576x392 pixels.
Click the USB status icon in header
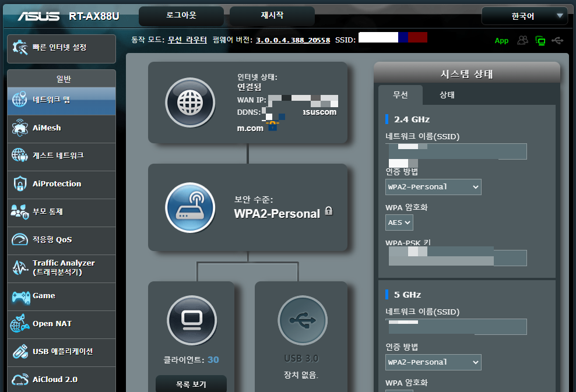pos(557,40)
